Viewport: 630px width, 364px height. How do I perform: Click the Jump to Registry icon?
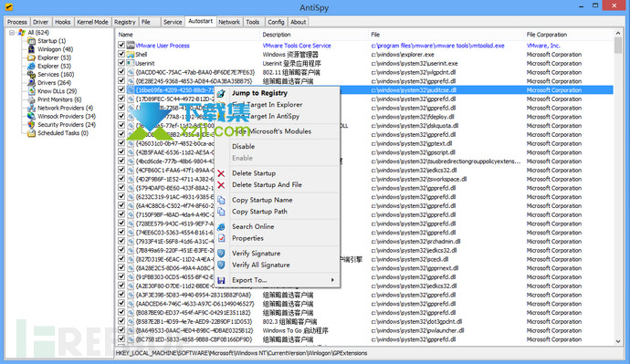[x=221, y=93]
